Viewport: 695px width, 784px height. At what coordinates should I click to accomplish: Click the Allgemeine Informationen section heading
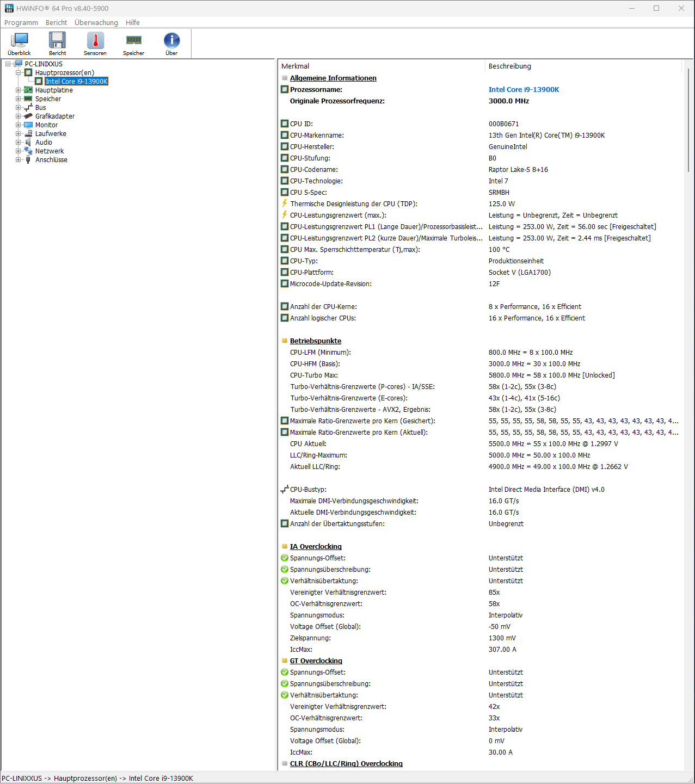(x=333, y=78)
